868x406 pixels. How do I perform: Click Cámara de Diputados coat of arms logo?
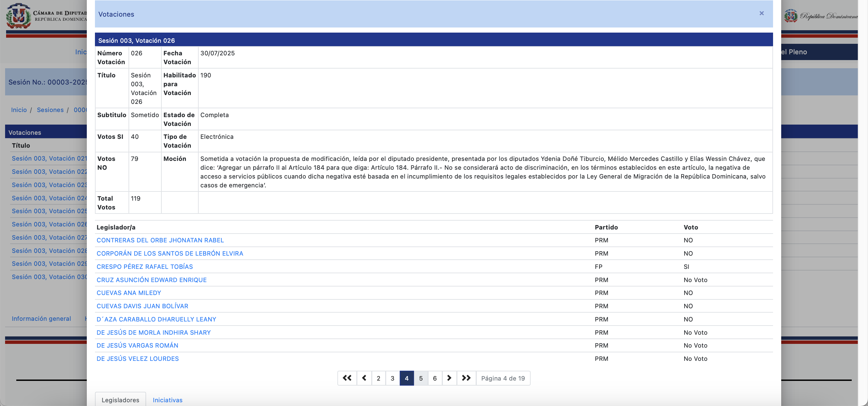point(19,16)
